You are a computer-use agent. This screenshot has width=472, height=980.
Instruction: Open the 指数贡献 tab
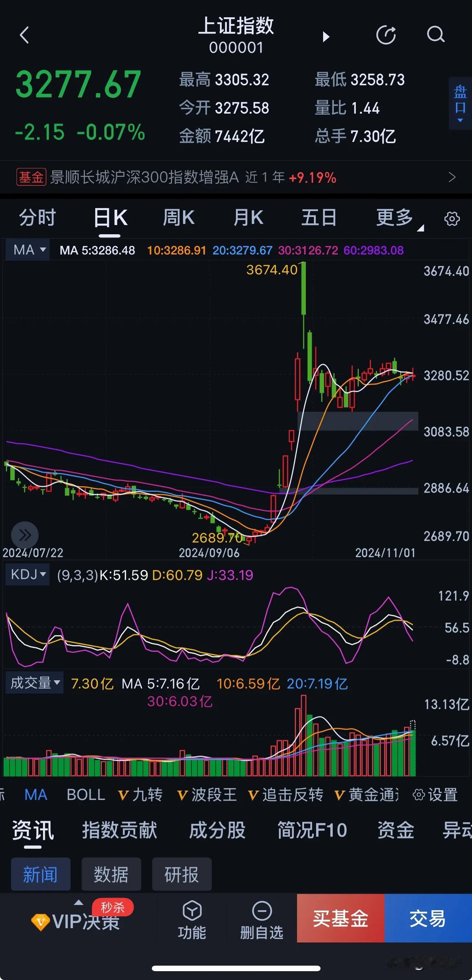coord(119,831)
